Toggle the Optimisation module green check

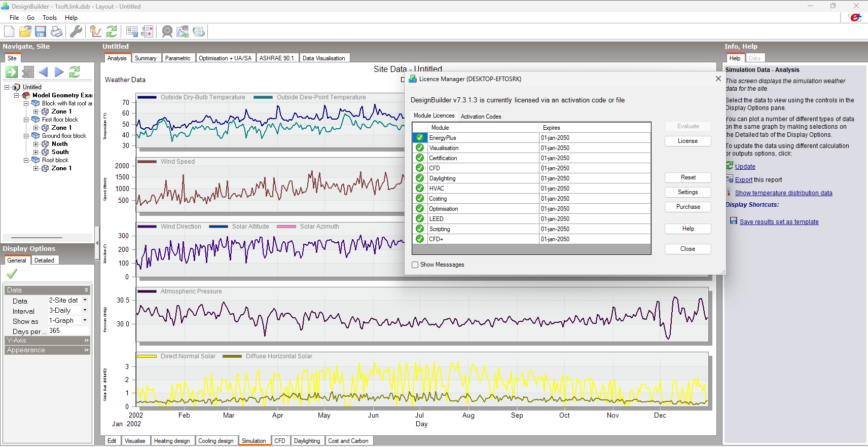pos(420,208)
